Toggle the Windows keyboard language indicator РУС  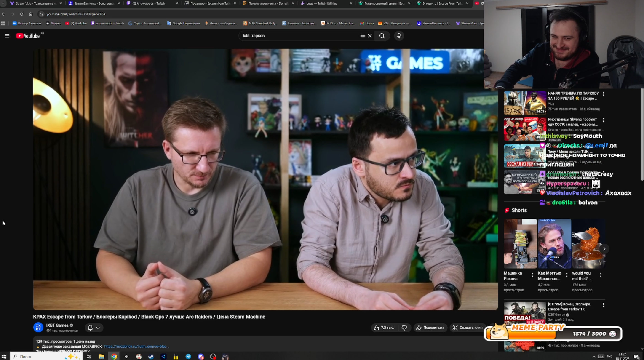click(x=609, y=356)
